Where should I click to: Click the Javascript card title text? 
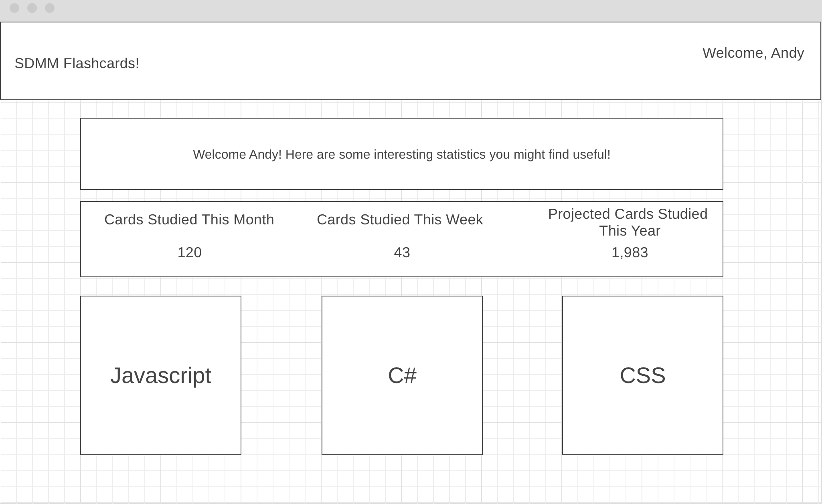click(x=161, y=375)
